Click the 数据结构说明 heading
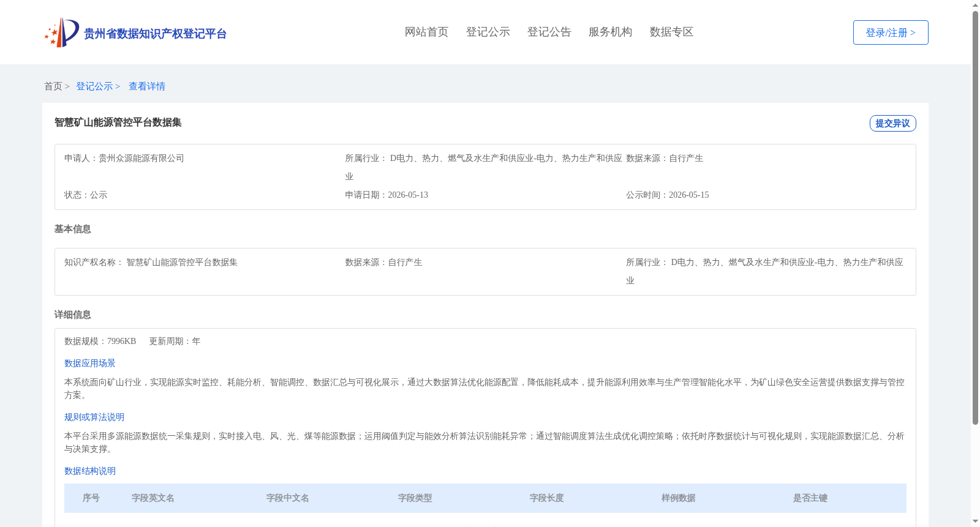Screen dimensions: 980x527 (90, 471)
